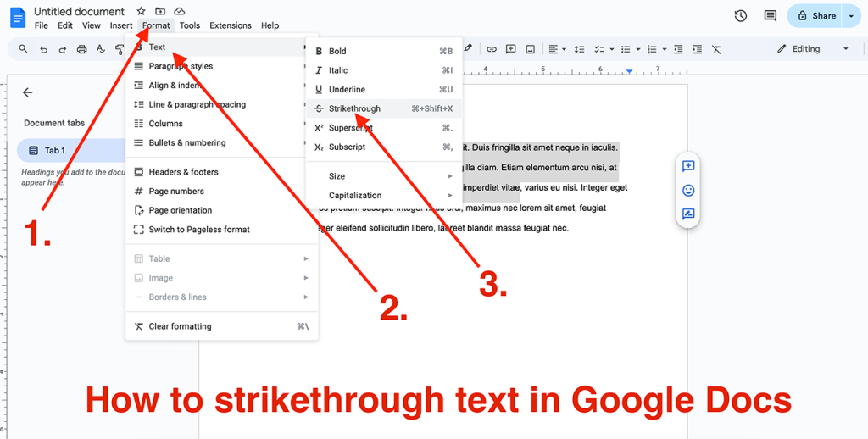Choose Clear formatting in Format menu
The height and width of the screenshot is (439, 868).
click(x=180, y=326)
